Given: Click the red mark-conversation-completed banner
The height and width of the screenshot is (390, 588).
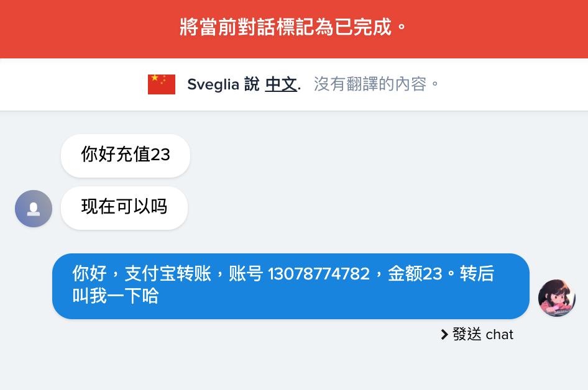Looking at the screenshot, I should point(293,28).
